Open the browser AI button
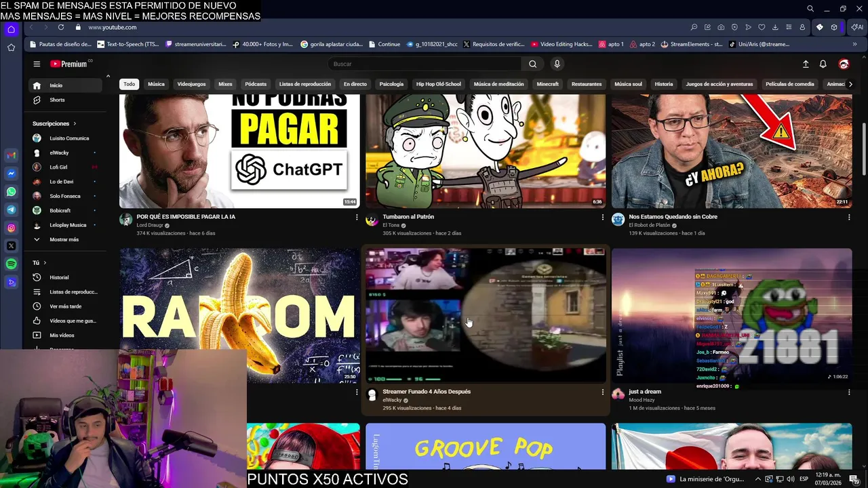 click(x=858, y=27)
